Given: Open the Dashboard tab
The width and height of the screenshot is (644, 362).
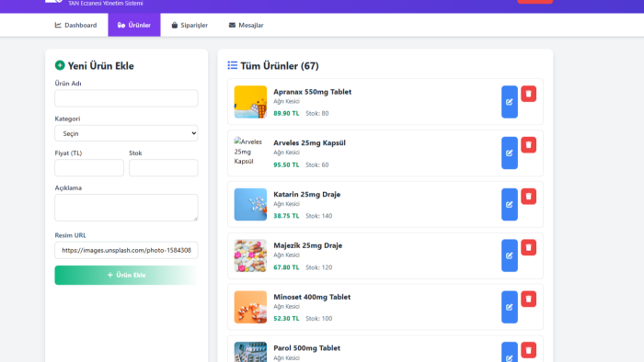Looking at the screenshot, I should coord(76,25).
